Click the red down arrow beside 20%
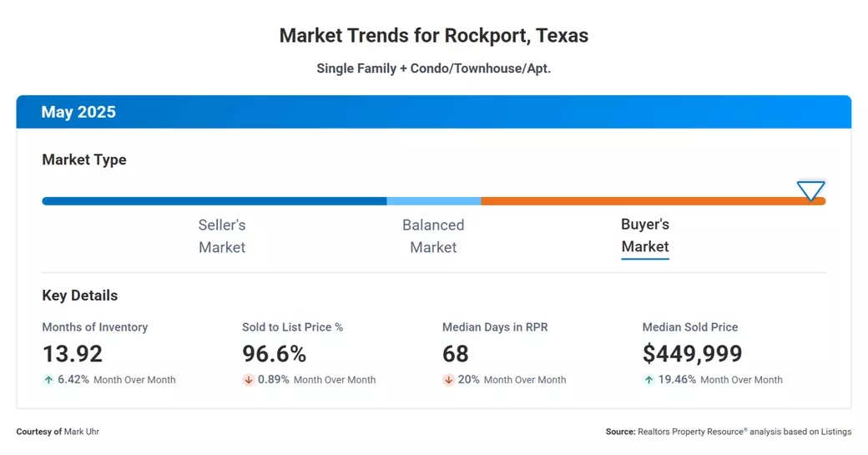 448,380
